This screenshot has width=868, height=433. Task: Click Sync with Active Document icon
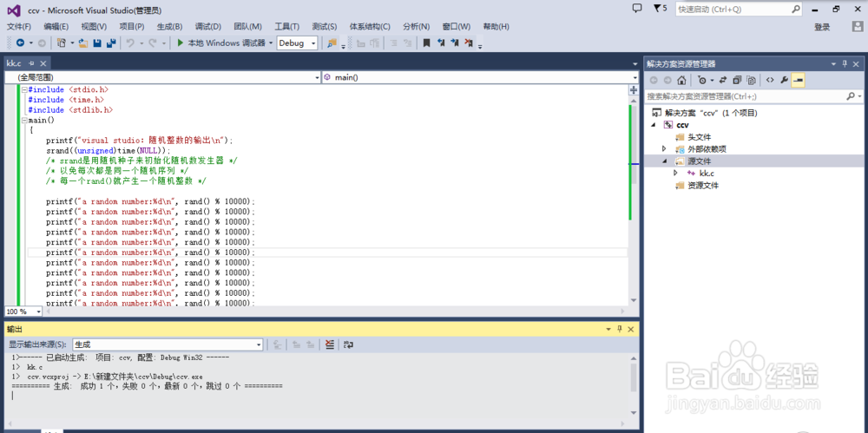pyautogui.click(x=722, y=81)
